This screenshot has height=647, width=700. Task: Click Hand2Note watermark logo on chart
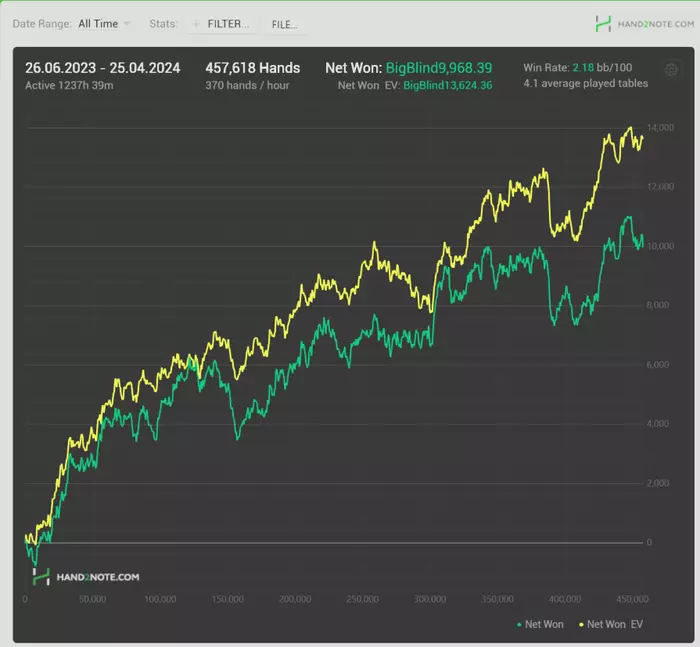(85, 577)
